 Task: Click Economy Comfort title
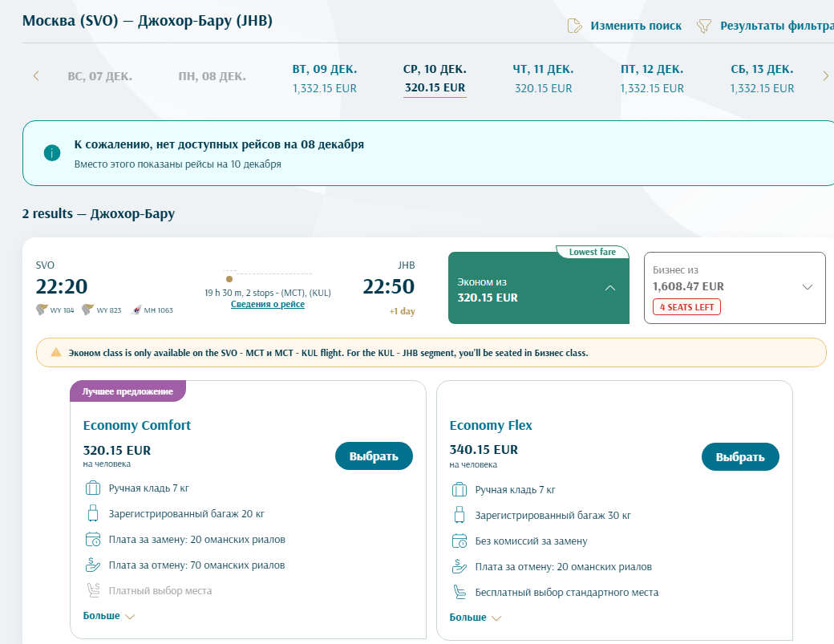click(x=136, y=425)
